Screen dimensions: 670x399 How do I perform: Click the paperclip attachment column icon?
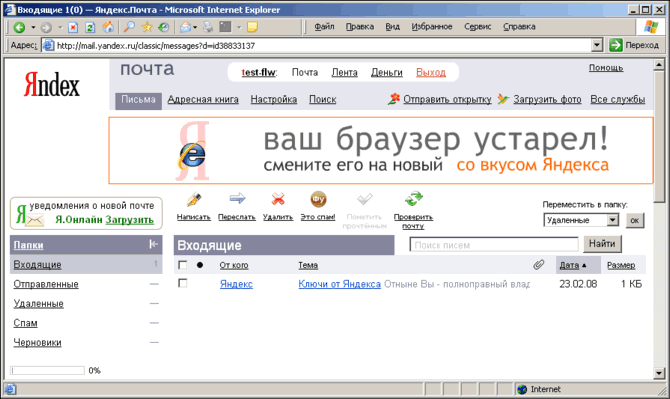538,265
